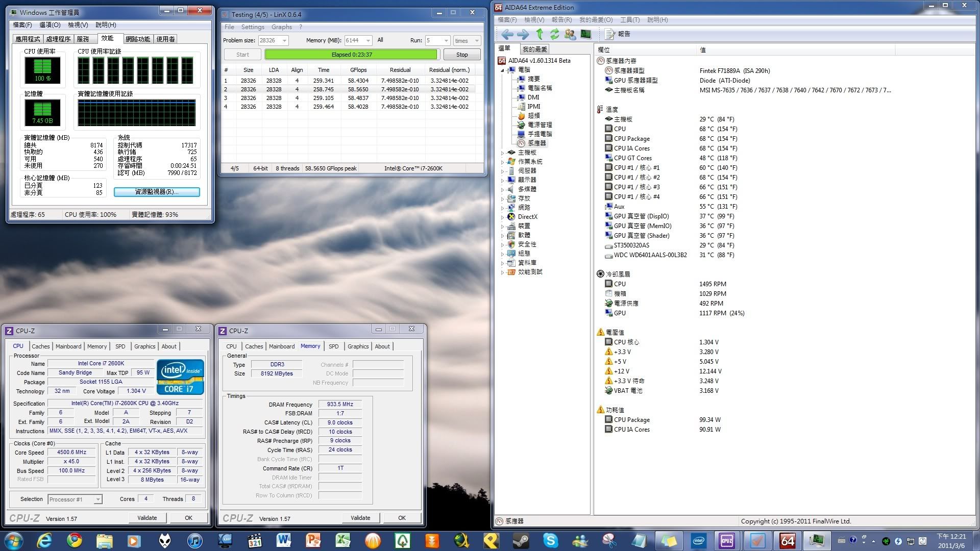Image resolution: width=980 pixels, height=551 pixels.
Task: Click the GFlops column header in LinX
Action: [358, 70]
